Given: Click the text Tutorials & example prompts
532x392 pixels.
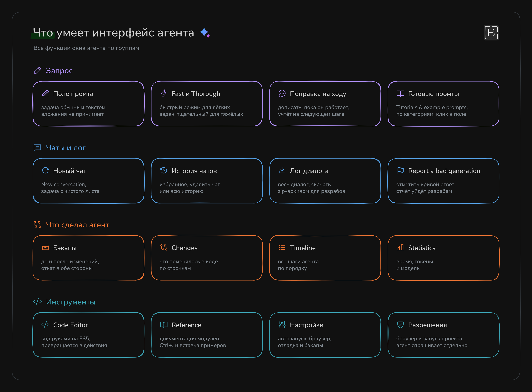Looking at the screenshot, I should (x=432, y=107).
